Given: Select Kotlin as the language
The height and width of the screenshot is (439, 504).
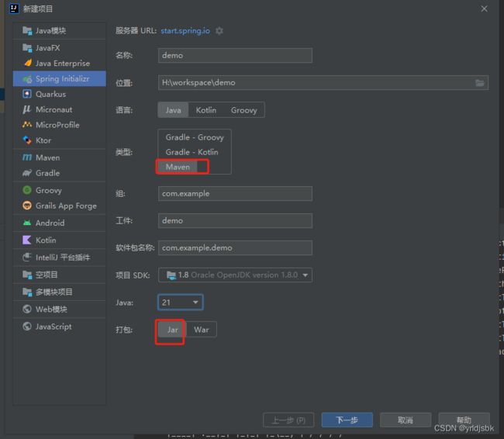Looking at the screenshot, I should tap(206, 110).
